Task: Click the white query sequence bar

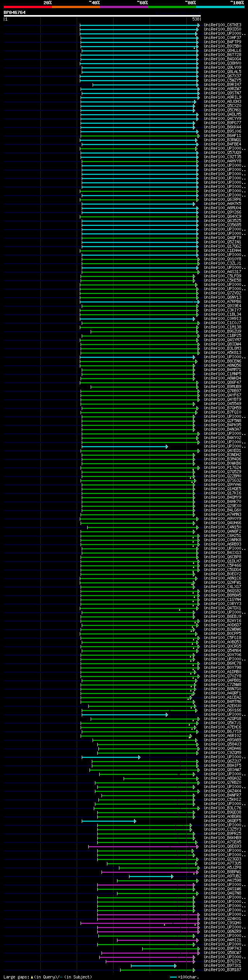Action: pos(102,16)
